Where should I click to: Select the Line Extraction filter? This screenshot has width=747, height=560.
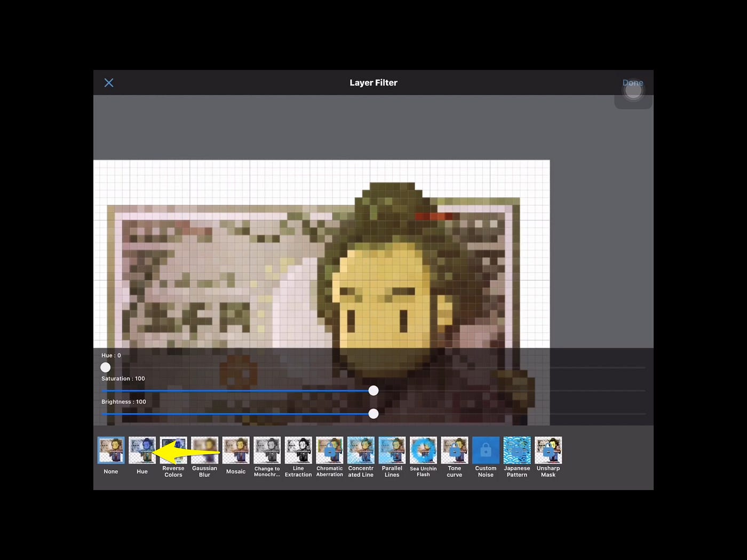298,450
